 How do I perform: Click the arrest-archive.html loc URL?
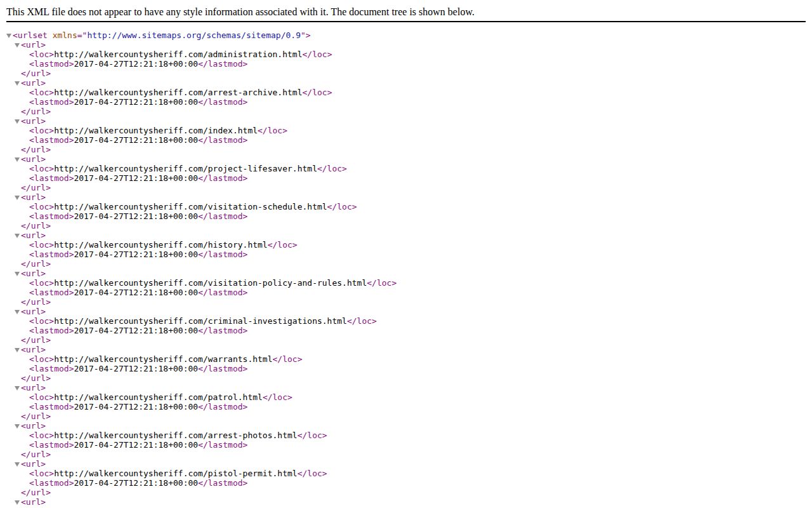(x=178, y=93)
